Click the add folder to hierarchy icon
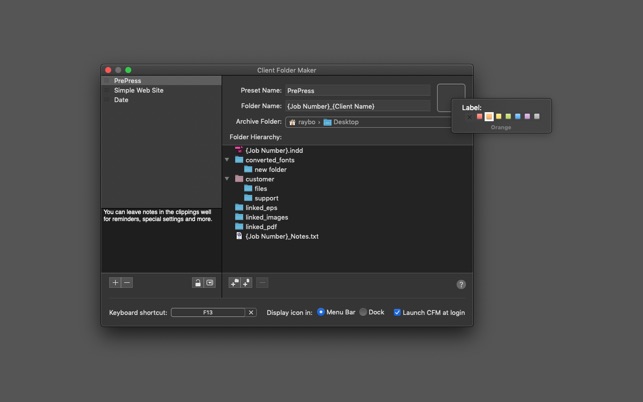This screenshot has width=643, height=402. point(235,283)
